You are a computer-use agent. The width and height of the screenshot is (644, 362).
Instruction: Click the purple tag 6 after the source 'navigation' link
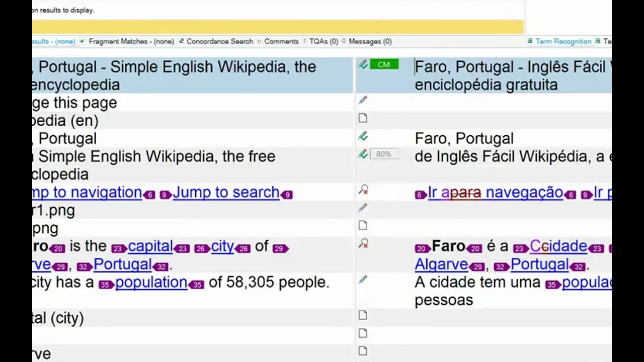click(x=149, y=195)
